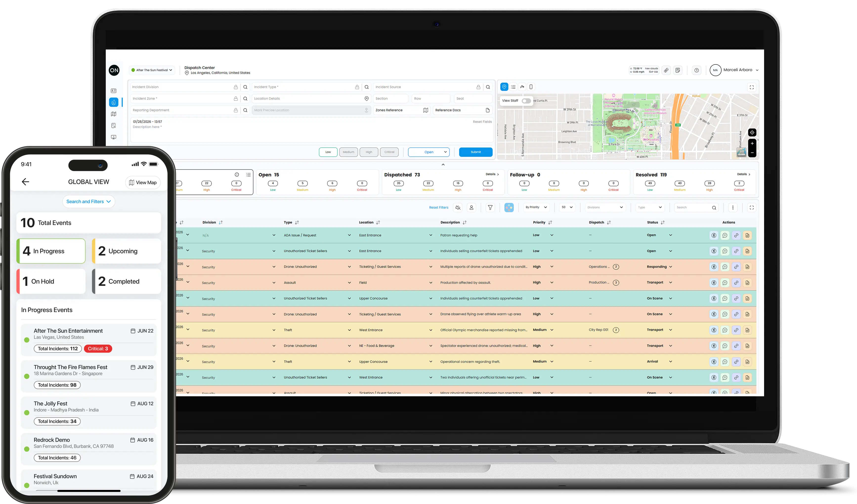
Task: Click the camera view icon above the map
Action: (522, 87)
